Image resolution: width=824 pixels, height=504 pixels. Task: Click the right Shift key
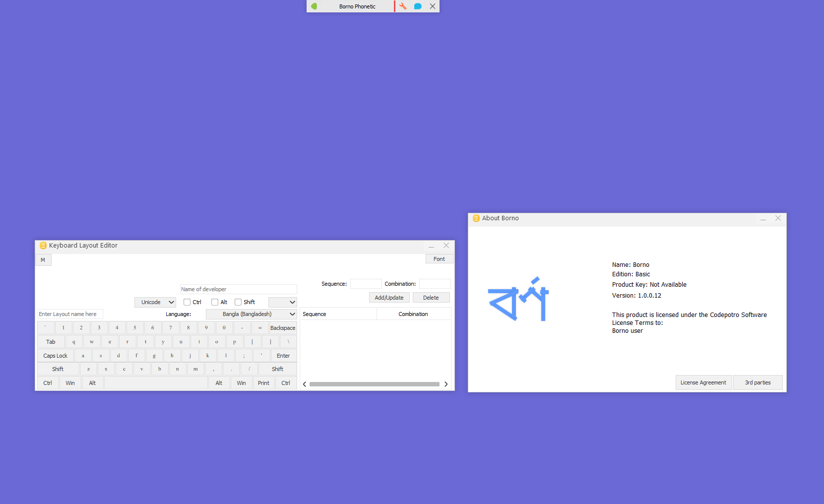tap(278, 369)
